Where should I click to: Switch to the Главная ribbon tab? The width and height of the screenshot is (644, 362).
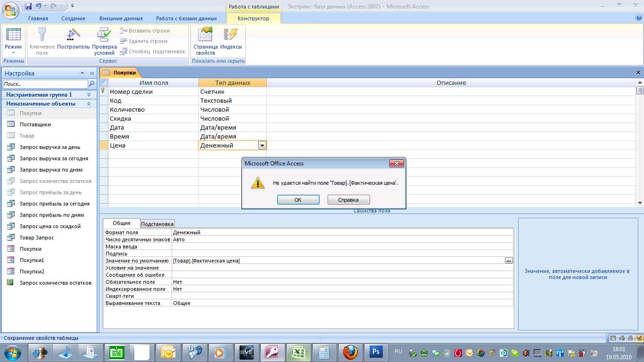(x=38, y=18)
